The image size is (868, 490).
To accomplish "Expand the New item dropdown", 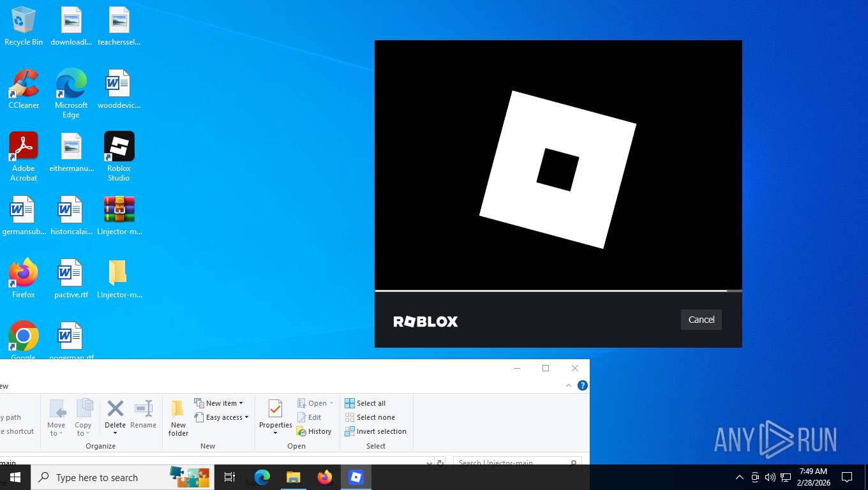I will click(x=241, y=403).
